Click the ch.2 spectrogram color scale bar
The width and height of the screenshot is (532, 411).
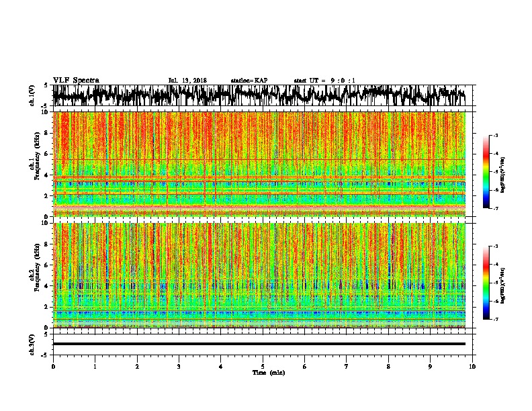click(486, 283)
